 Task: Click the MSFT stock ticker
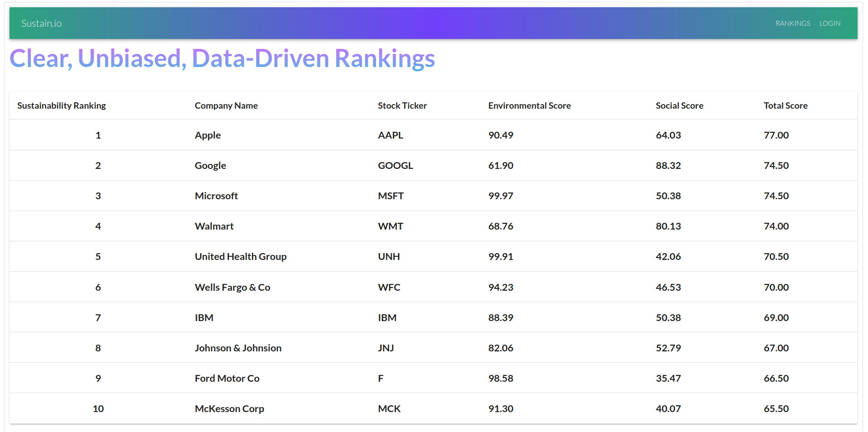click(391, 196)
